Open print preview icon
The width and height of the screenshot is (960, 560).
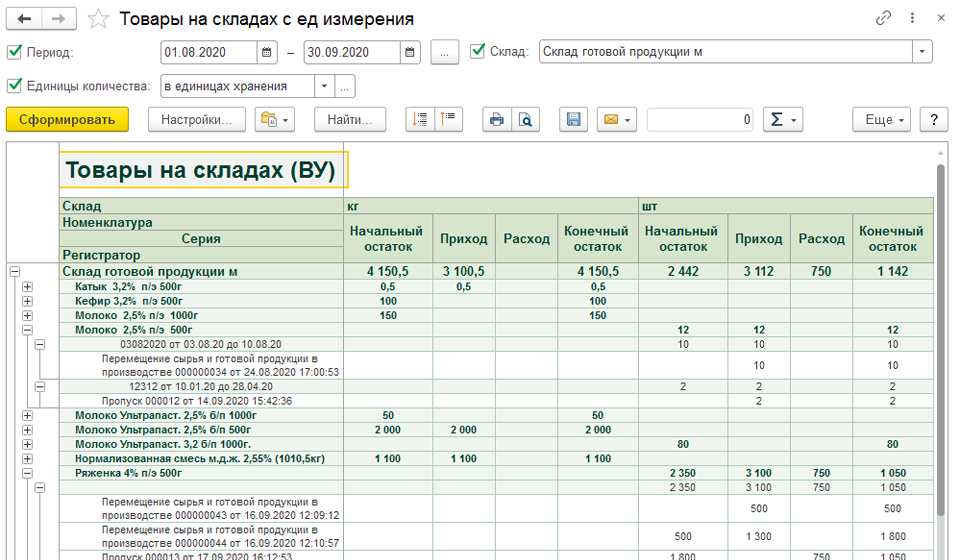pos(525,119)
